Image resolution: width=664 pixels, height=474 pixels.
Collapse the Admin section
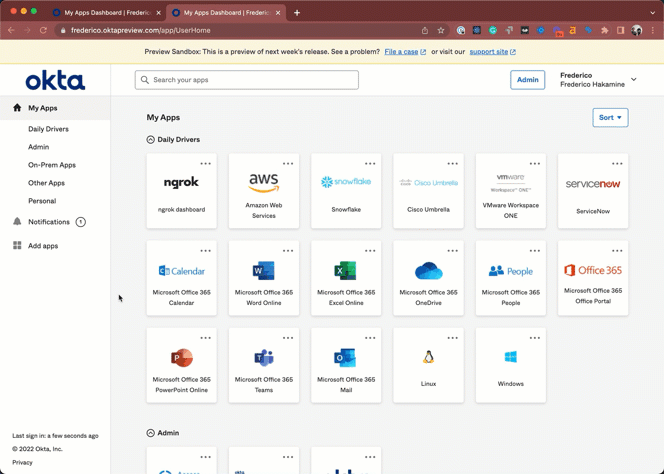tap(151, 433)
